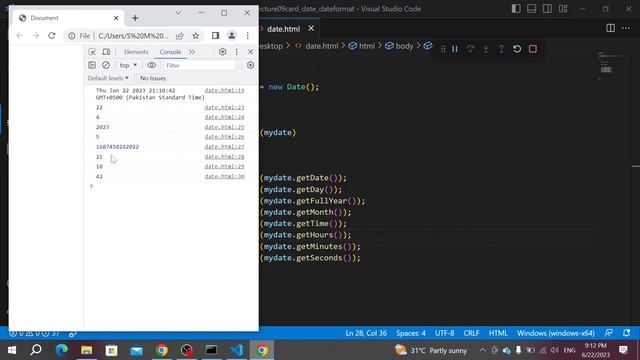The width and height of the screenshot is (640, 360).
Task: Clear console with the ban icon
Action: (x=106, y=65)
